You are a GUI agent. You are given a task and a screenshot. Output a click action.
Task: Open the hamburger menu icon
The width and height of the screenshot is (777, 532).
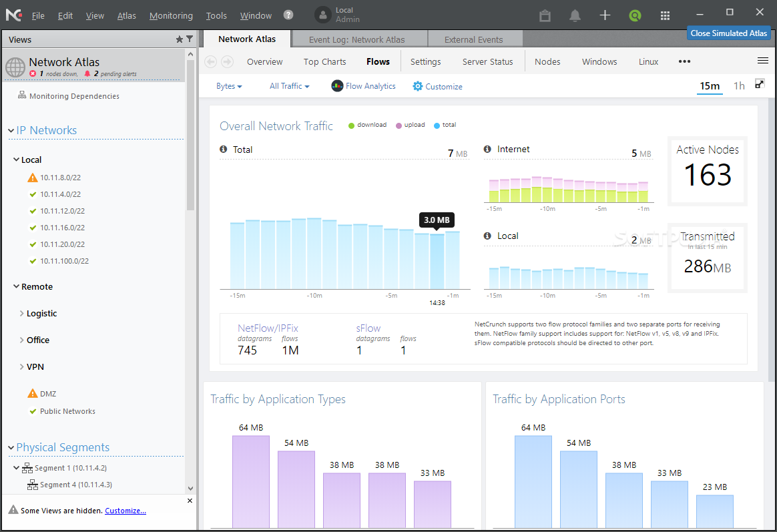point(762,61)
